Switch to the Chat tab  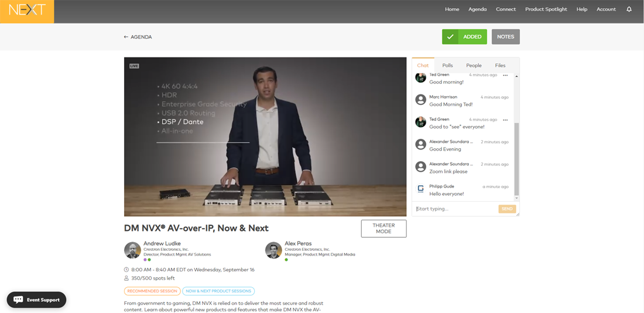point(423,66)
